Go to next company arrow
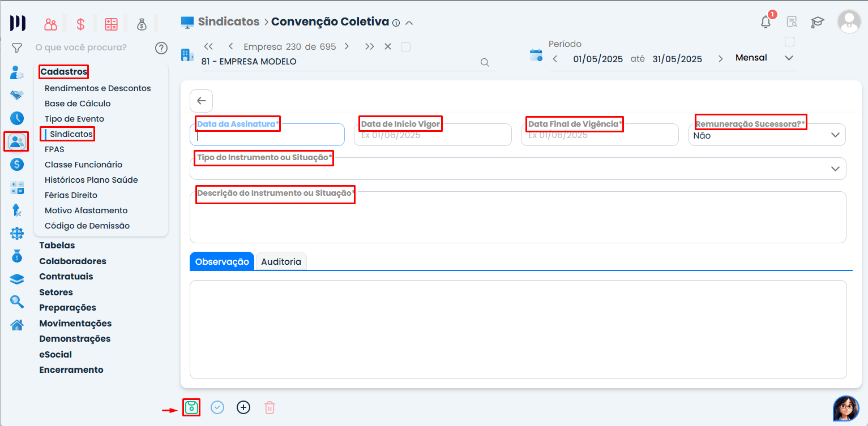This screenshot has height=426, width=868. (x=347, y=46)
